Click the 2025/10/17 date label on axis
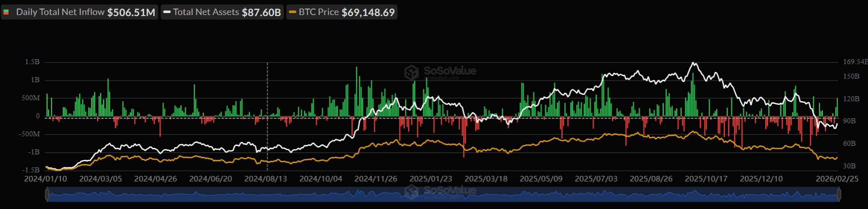The width and height of the screenshot is (868, 209). click(x=706, y=179)
